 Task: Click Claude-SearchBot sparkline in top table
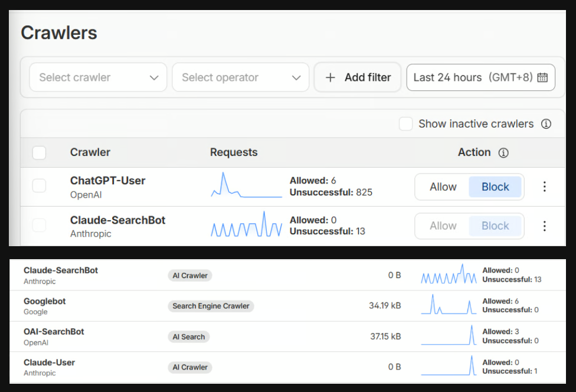246,224
